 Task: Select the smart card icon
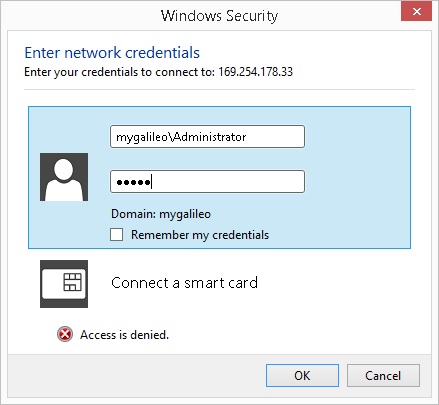click(x=64, y=284)
